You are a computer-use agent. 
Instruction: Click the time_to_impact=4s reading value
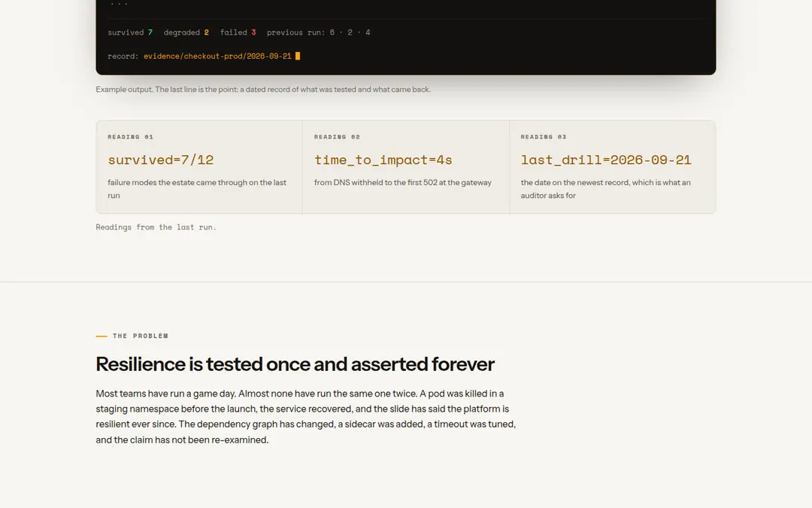click(x=383, y=160)
